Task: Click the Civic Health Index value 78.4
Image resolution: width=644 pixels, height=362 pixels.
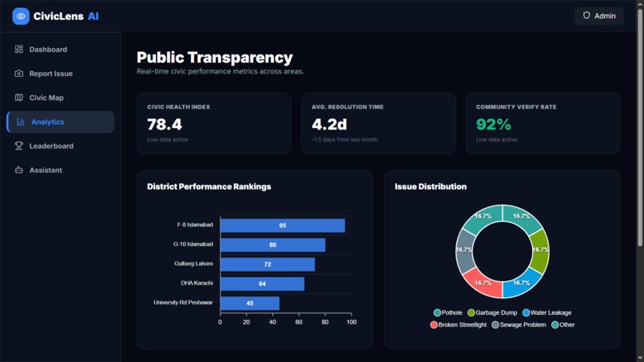Action: point(165,124)
